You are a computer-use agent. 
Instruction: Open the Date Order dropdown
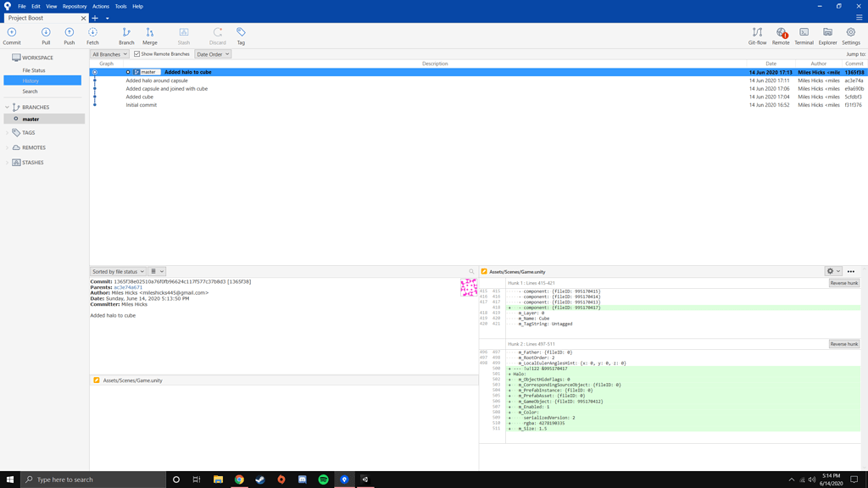(x=213, y=53)
